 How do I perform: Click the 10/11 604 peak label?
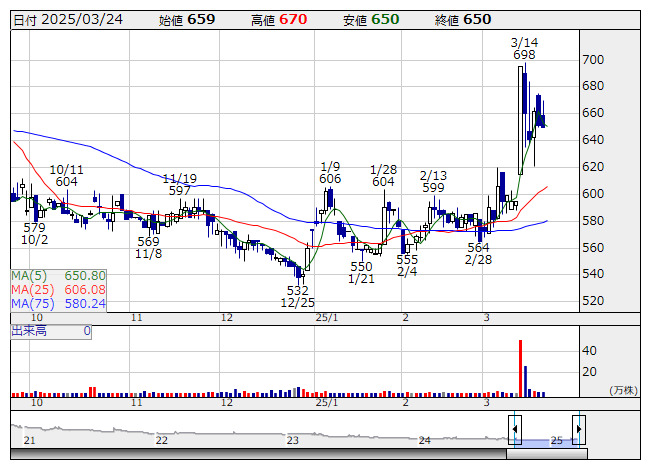pos(67,176)
